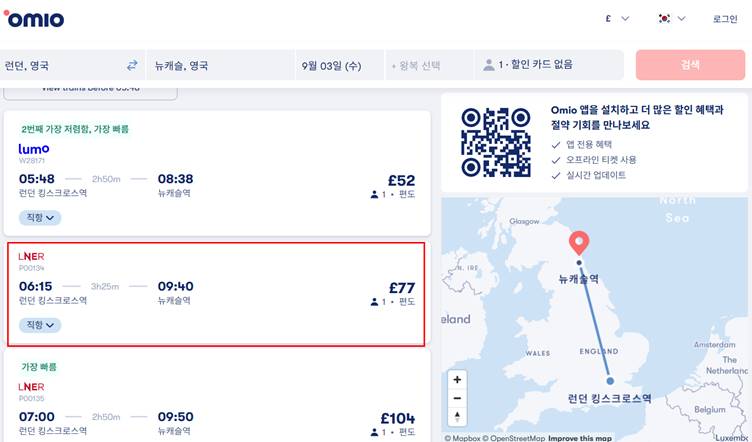Zoom out on the map
Screen dimensions: 752x442
point(457,398)
